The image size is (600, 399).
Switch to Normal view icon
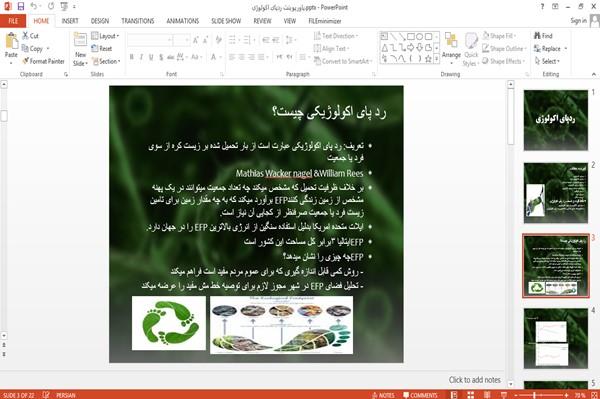point(454,395)
